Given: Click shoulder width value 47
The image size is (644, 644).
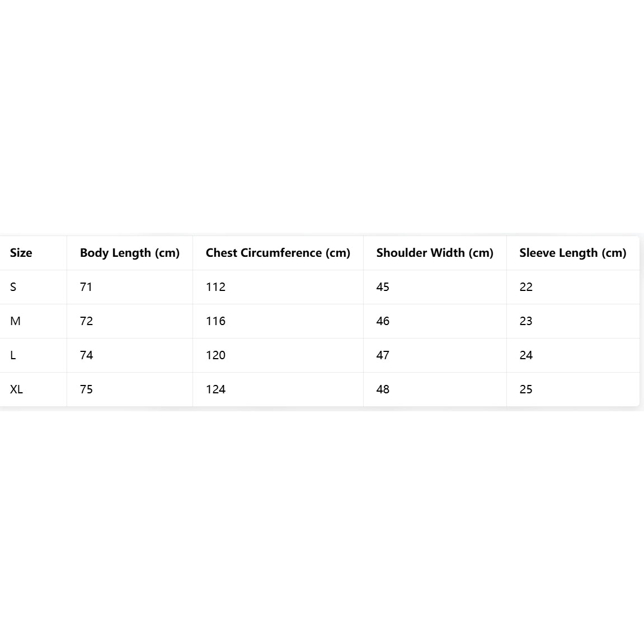Looking at the screenshot, I should [383, 355].
